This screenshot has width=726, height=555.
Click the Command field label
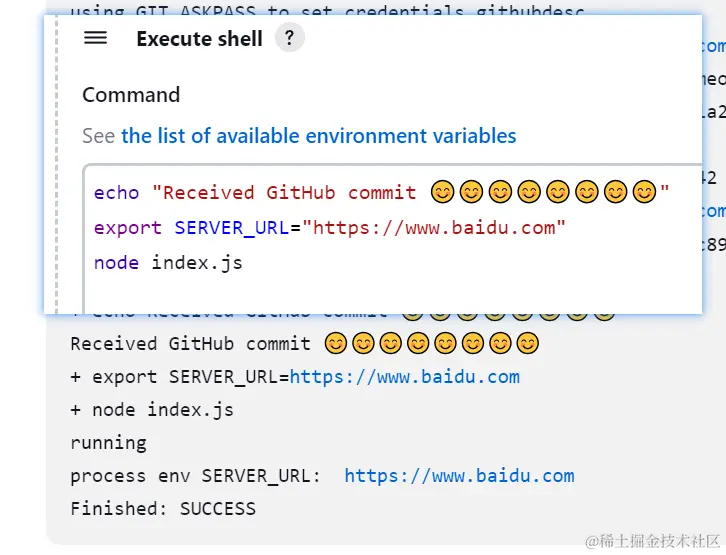coord(131,95)
